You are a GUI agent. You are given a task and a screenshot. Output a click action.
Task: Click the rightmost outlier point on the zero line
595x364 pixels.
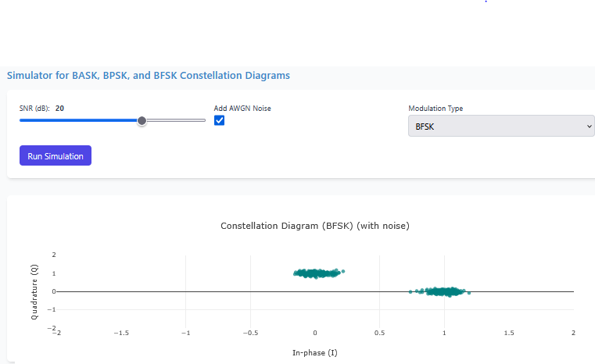click(469, 293)
